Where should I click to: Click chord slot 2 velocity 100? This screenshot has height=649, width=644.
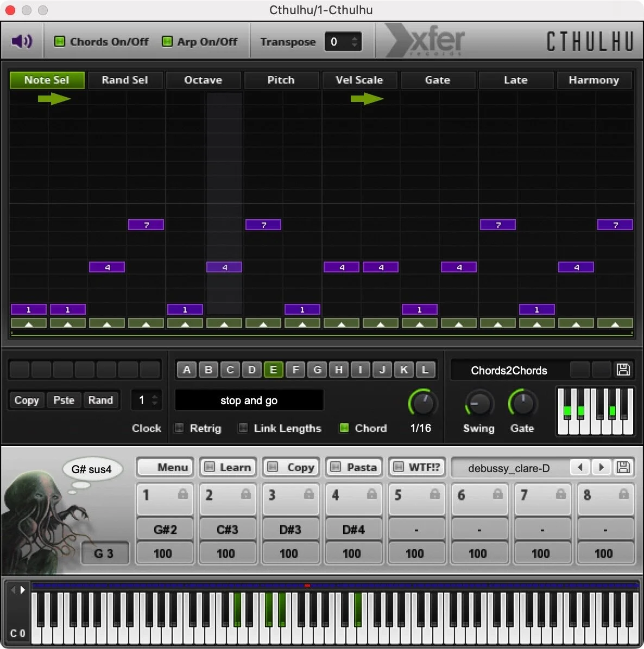[228, 553]
